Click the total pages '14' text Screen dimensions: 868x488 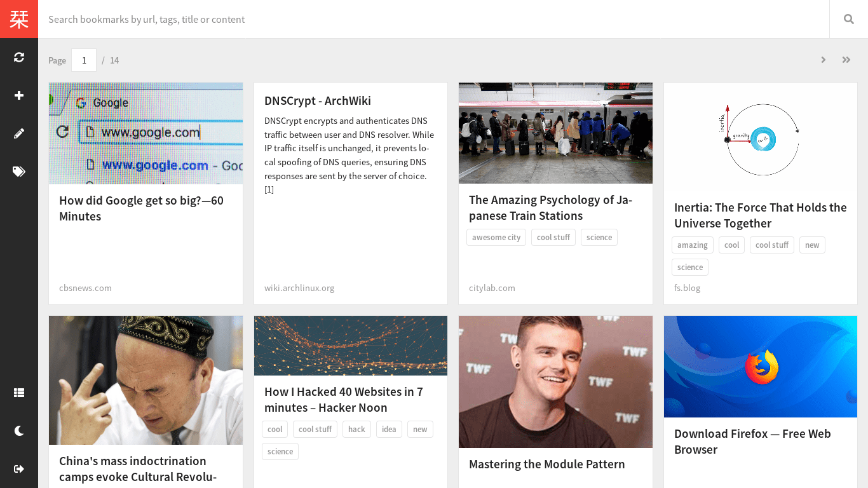pyautogui.click(x=114, y=60)
